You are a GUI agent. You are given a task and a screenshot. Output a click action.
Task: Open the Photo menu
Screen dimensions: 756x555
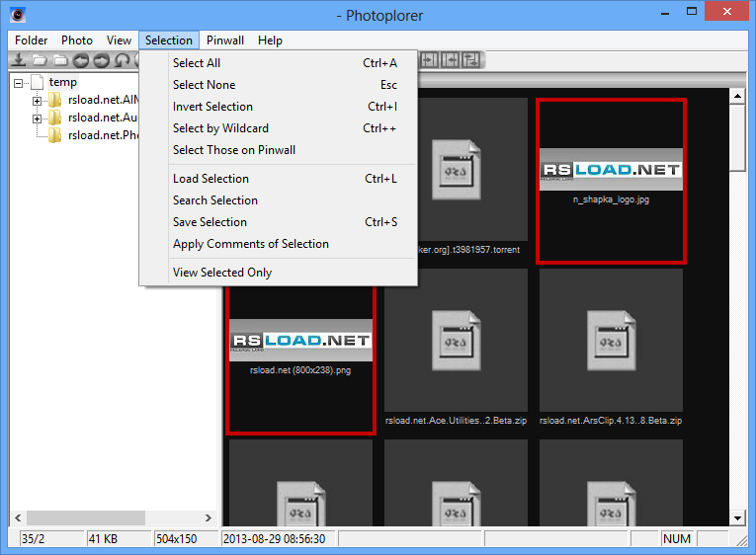tap(77, 40)
